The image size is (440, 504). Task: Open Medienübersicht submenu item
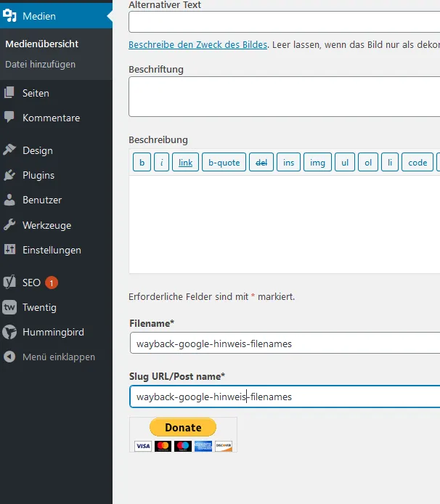(x=42, y=44)
